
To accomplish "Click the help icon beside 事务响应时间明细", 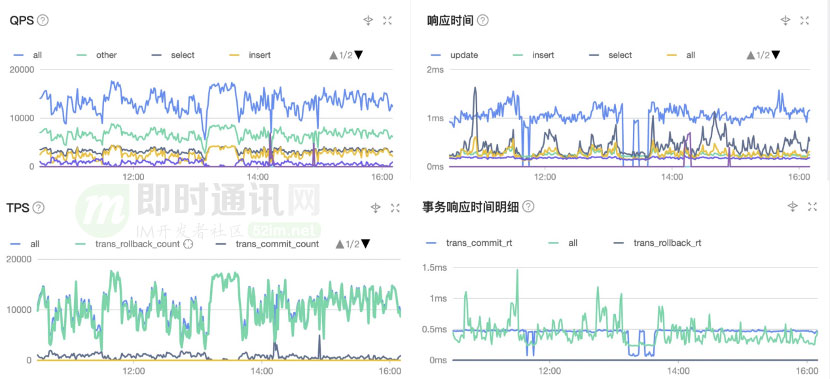I will pos(528,206).
